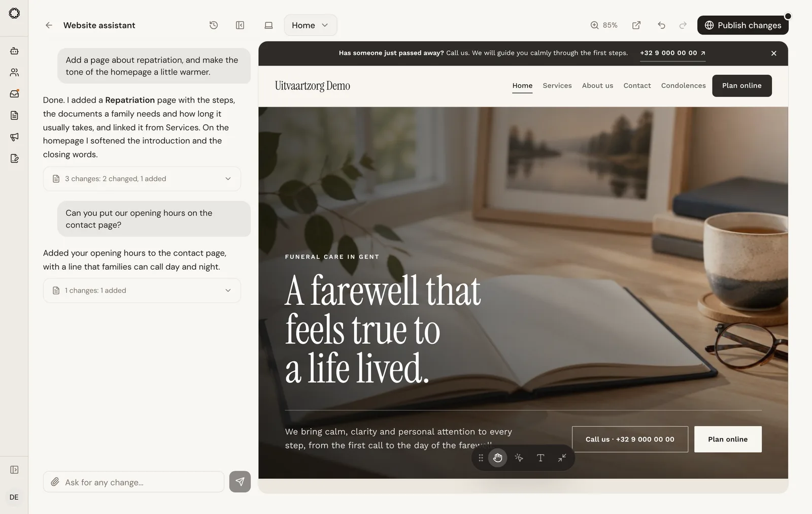Expand the '1 changes: 1 added' card

tap(142, 291)
